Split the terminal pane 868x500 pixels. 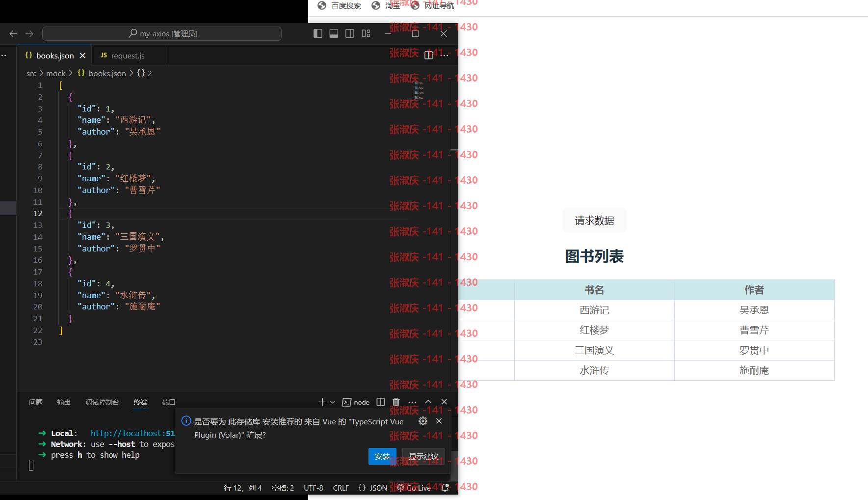pyautogui.click(x=381, y=402)
